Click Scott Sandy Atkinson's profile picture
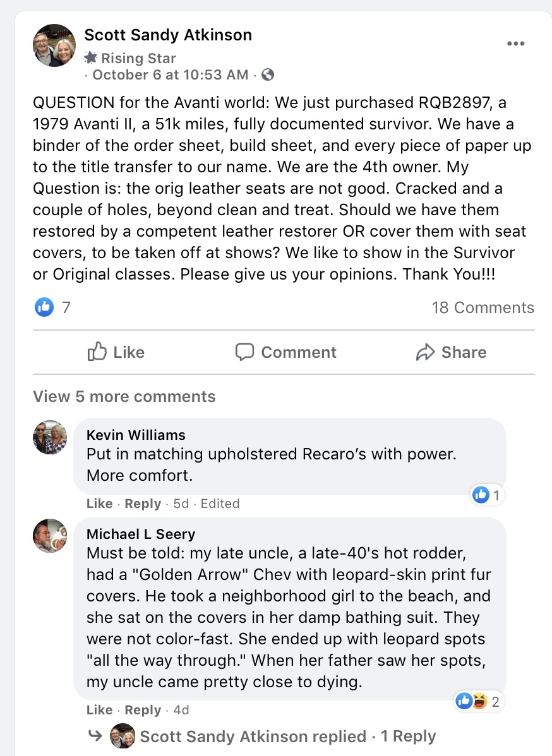The height and width of the screenshot is (756, 552). pos(54,45)
